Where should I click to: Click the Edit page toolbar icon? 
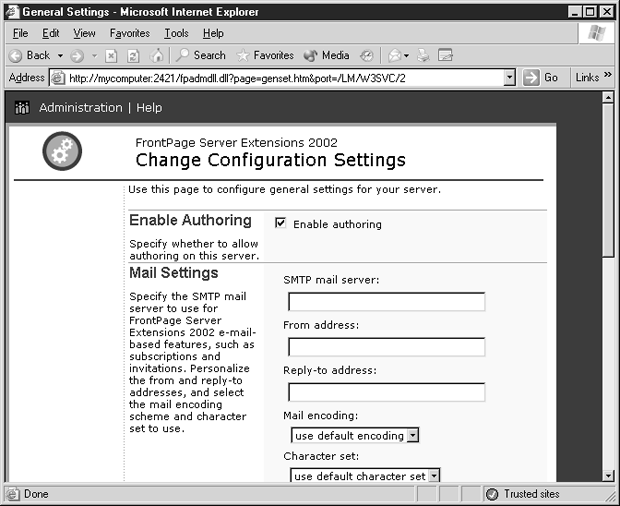point(445,55)
